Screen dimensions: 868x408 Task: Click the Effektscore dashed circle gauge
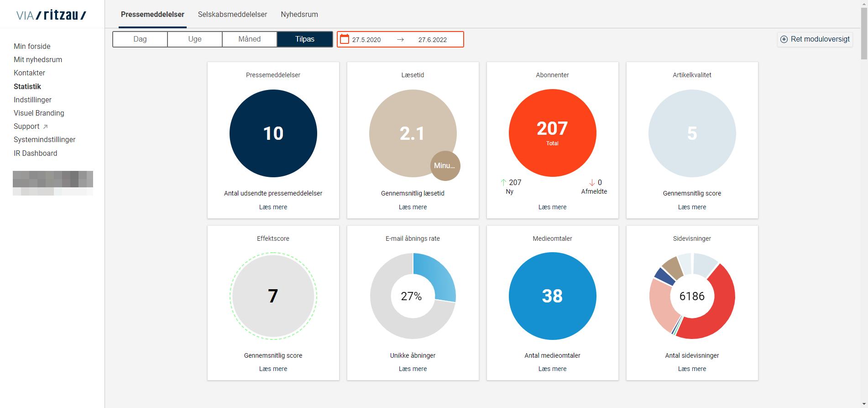point(273,296)
